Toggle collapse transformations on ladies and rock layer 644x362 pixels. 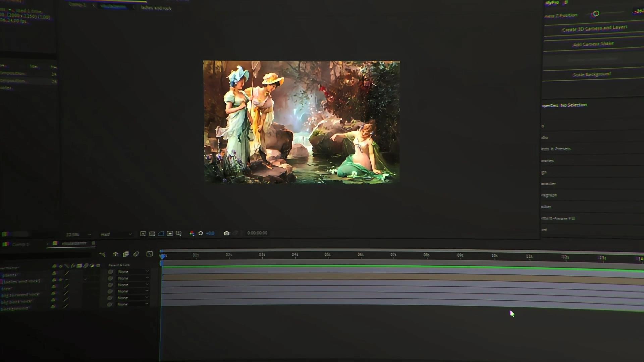point(60,280)
